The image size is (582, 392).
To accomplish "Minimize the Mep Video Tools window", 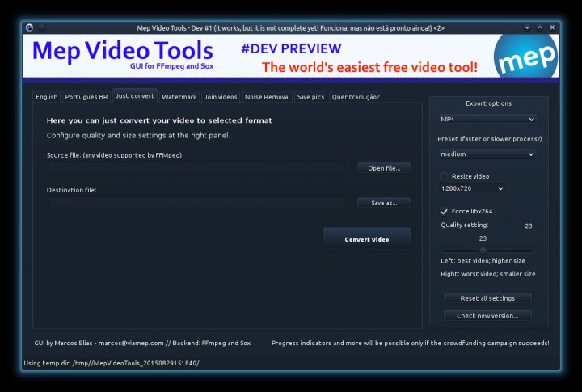I will click(527, 27).
